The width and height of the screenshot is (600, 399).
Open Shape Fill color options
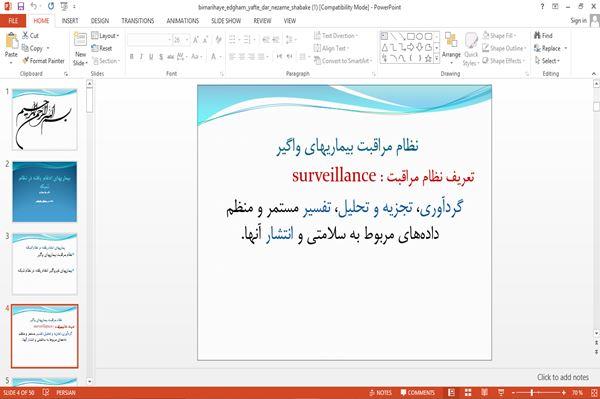pyautogui.click(x=499, y=36)
